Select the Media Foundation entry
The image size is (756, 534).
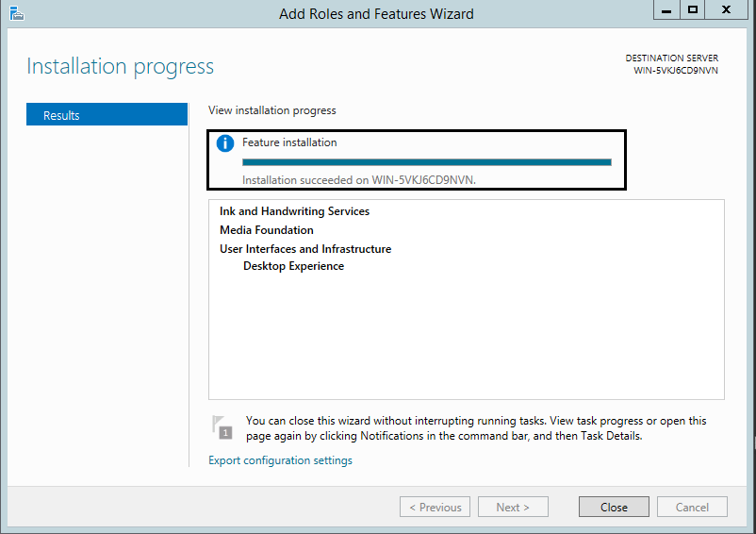(267, 230)
